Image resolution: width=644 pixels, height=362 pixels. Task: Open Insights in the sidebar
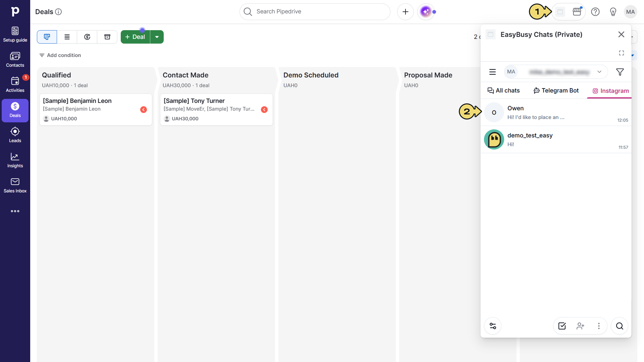tap(15, 160)
